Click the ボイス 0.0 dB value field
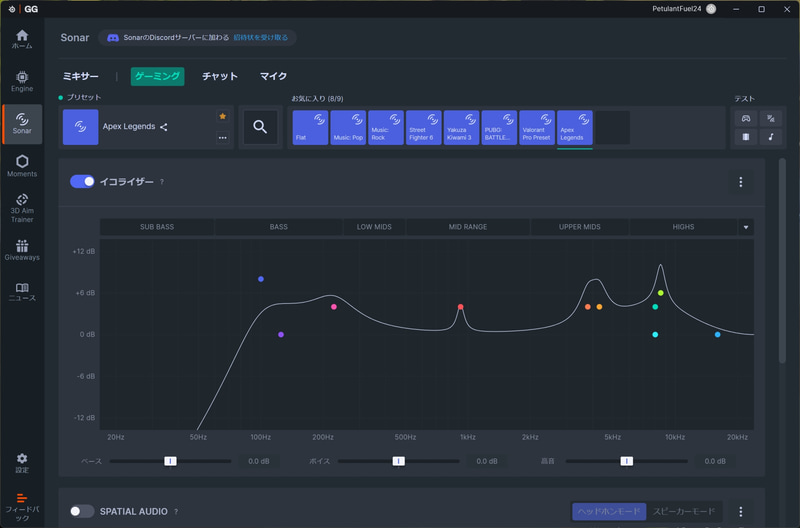The image size is (800, 528). tap(487, 461)
